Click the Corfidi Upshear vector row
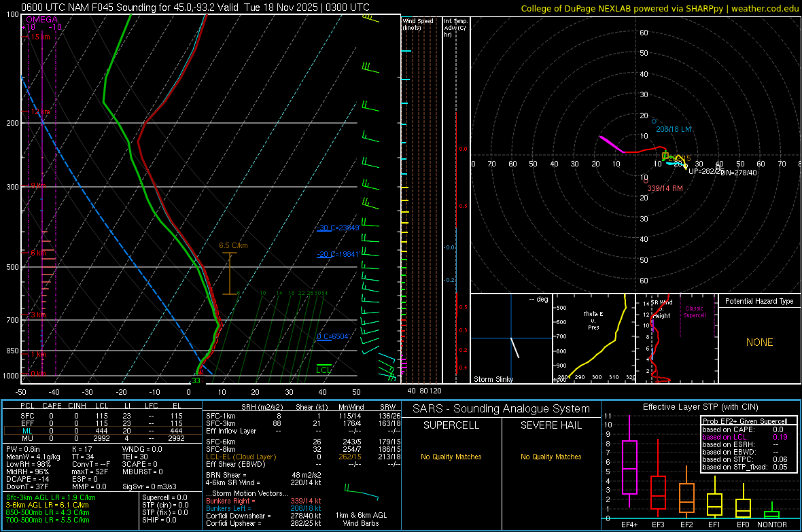 (264, 523)
